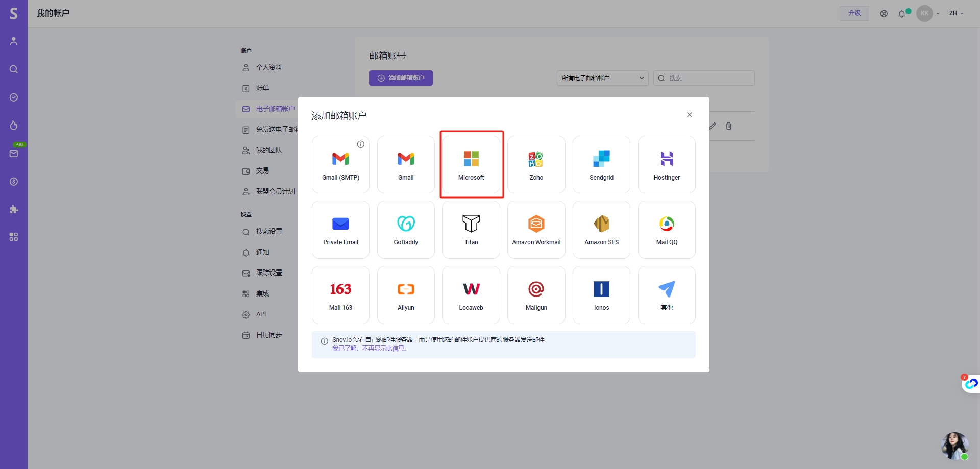Click the Snov.io S logo

tap(14, 13)
